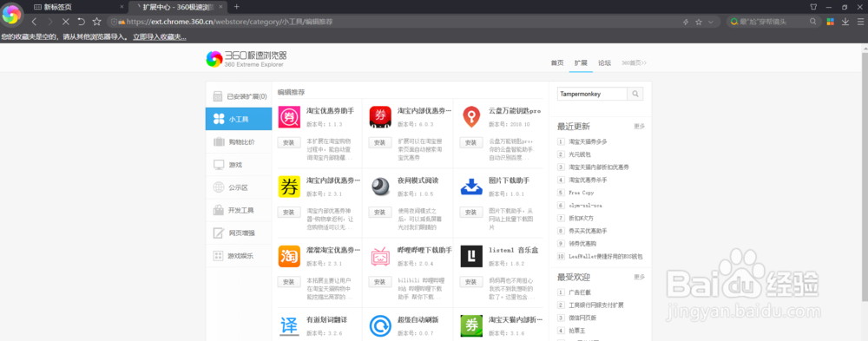Open a new tab with plus button
Viewport: 868px width, 341px height.
[x=237, y=7]
